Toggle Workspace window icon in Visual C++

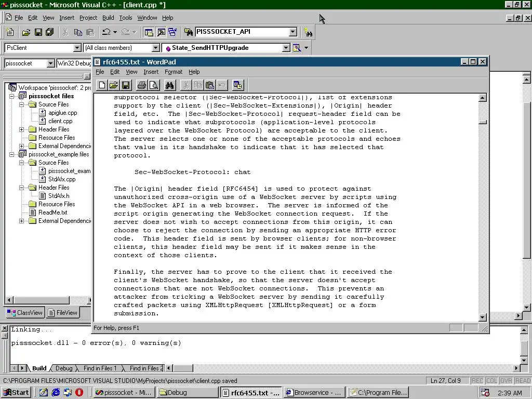point(149,32)
